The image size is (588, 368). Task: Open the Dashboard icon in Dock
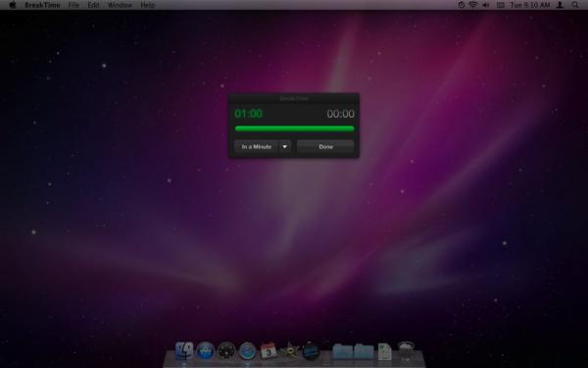(x=226, y=350)
